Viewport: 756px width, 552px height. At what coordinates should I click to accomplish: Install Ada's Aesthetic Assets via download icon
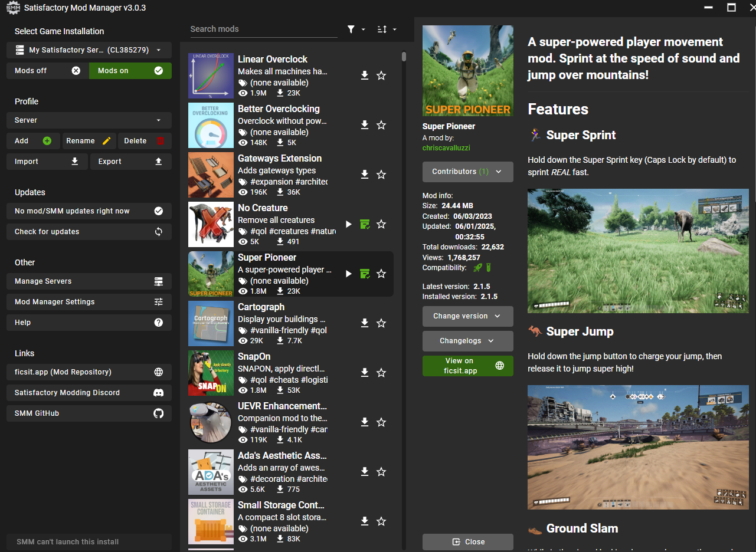365,472
